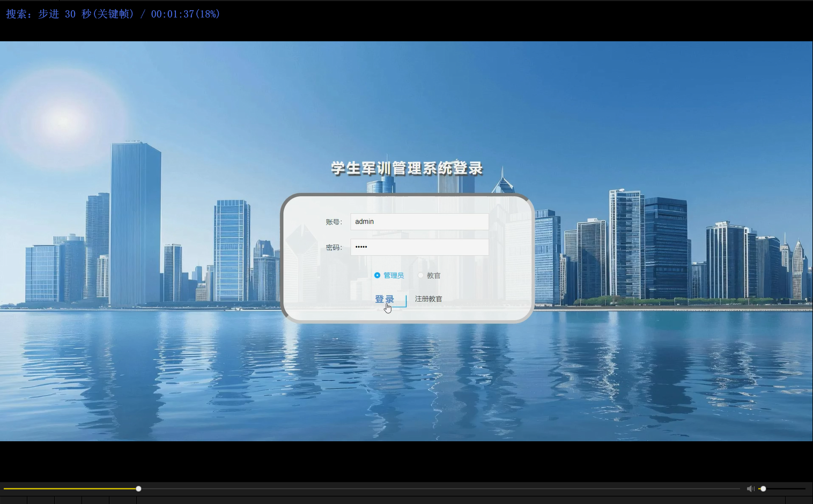Open the 注册教官 instructor registration link
This screenshot has height=504, width=813.
[x=428, y=299]
